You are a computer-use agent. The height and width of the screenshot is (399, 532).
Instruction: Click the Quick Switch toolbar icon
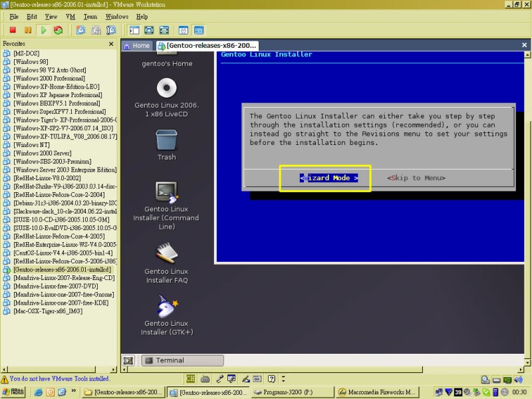(x=164, y=30)
